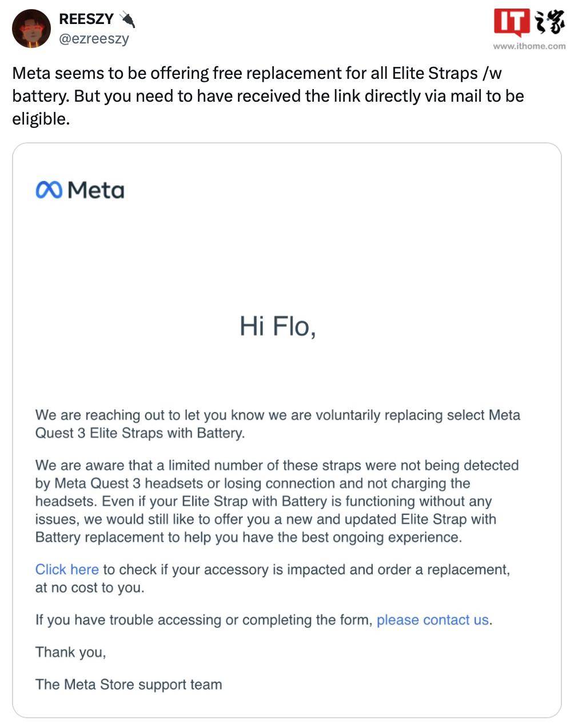Click the "If you have trouble accessing" sentence
The width and height of the screenshot is (574, 728).
pyautogui.click(x=204, y=620)
